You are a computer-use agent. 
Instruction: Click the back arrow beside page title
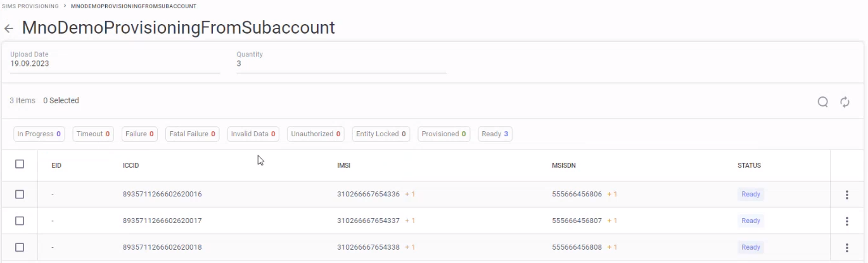tap(9, 29)
